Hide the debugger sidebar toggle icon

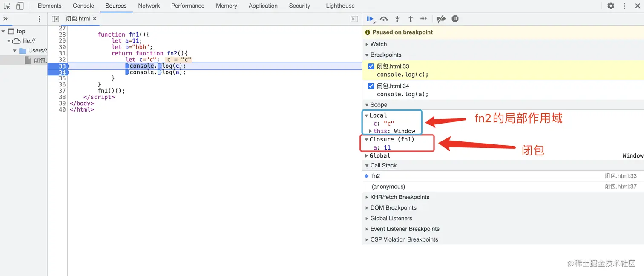click(354, 19)
